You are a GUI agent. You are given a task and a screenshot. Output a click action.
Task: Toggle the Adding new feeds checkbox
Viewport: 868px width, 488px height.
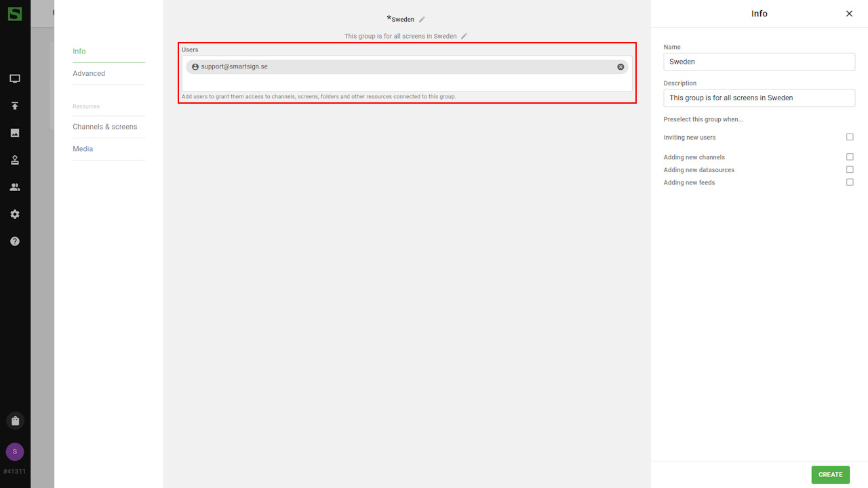pyautogui.click(x=850, y=182)
